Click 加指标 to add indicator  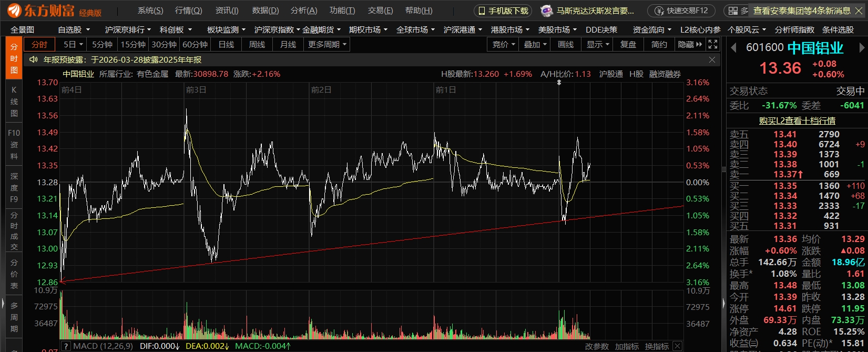[x=627, y=346]
